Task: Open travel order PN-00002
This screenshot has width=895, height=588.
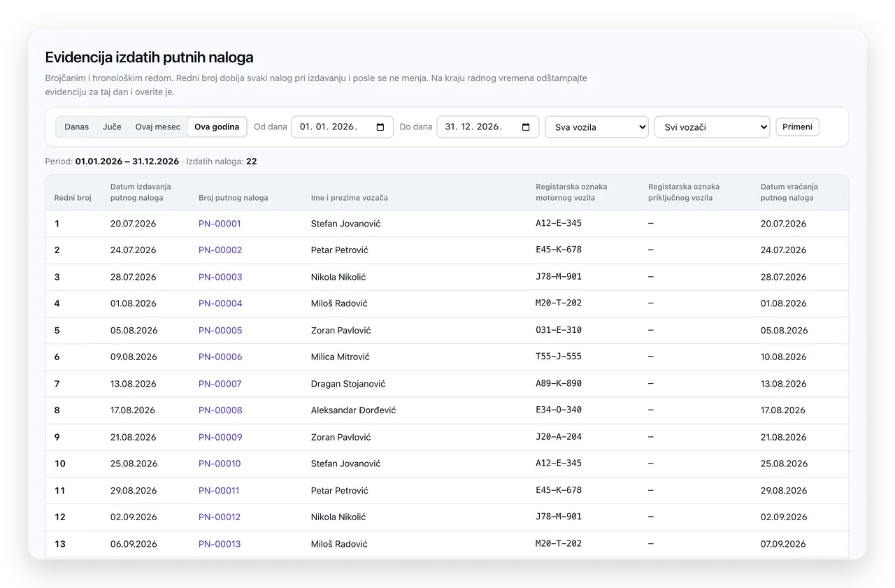Action: [x=220, y=250]
